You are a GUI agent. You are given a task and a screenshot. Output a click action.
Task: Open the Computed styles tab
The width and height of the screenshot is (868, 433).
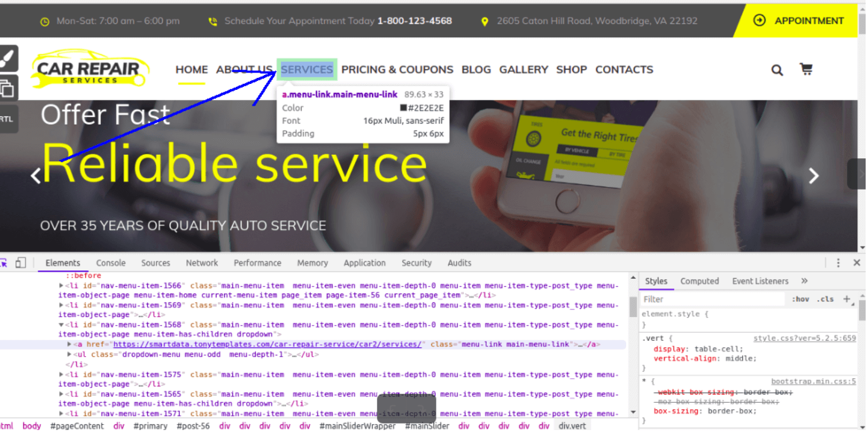[x=699, y=281]
